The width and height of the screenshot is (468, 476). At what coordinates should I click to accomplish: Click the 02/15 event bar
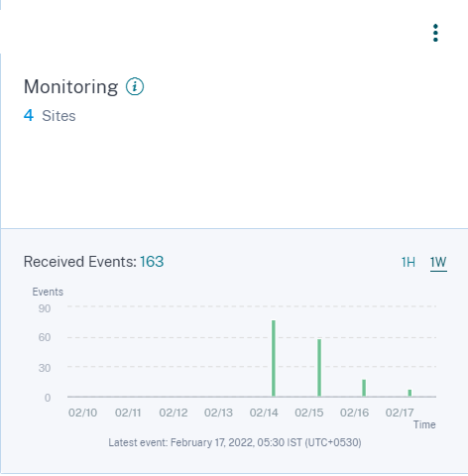319,368
